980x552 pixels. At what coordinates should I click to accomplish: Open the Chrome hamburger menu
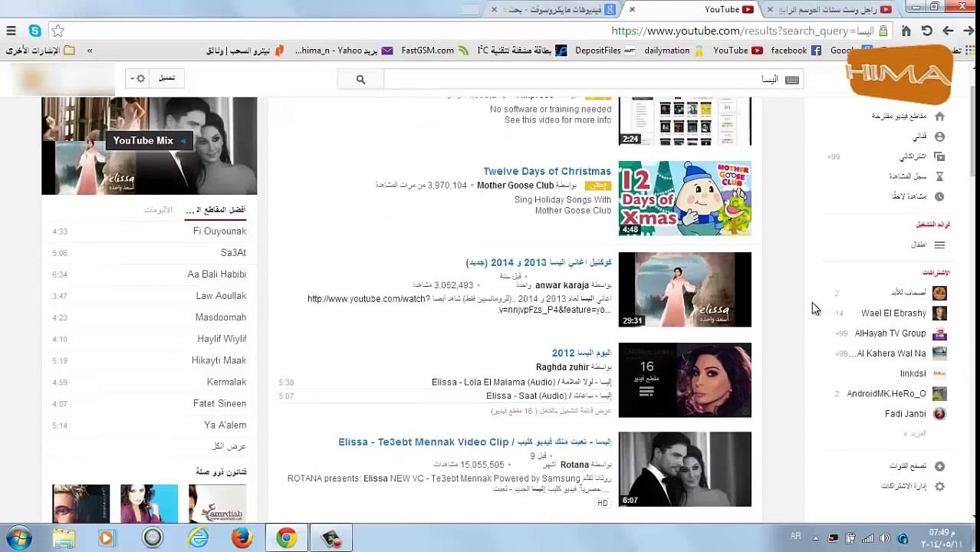coord(11,31)
